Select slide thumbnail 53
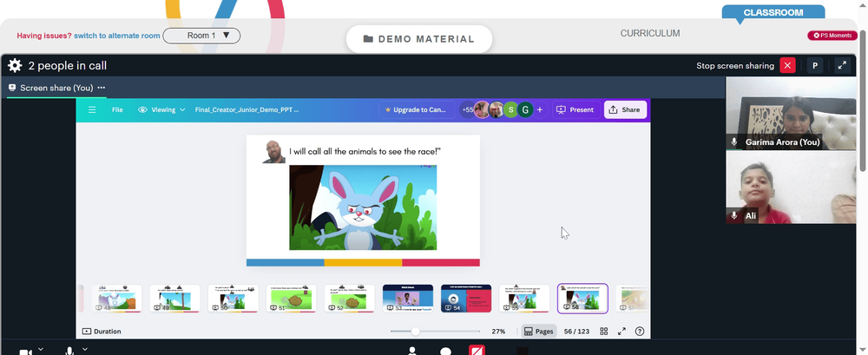Image resolution: width=868 pixels, height=355 pixels. coord(407,299)
